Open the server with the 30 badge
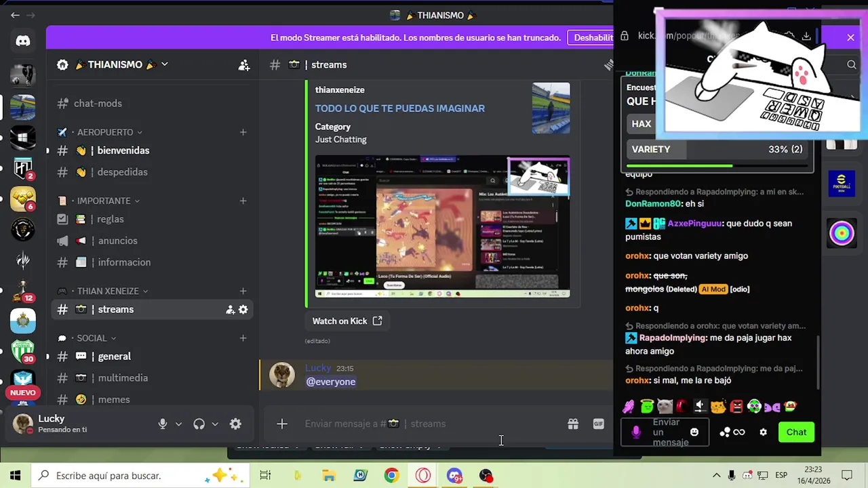The height and width of the screenshot is (488, 868). (22, 351)
